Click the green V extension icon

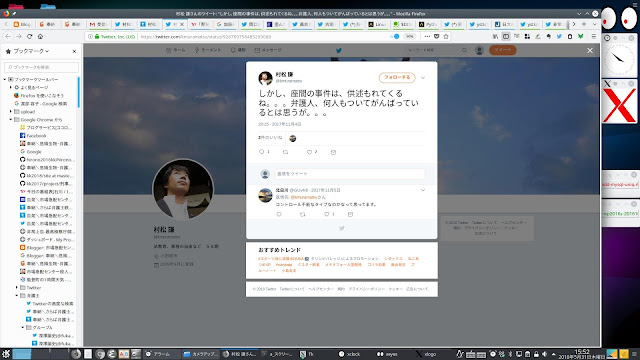580,36
